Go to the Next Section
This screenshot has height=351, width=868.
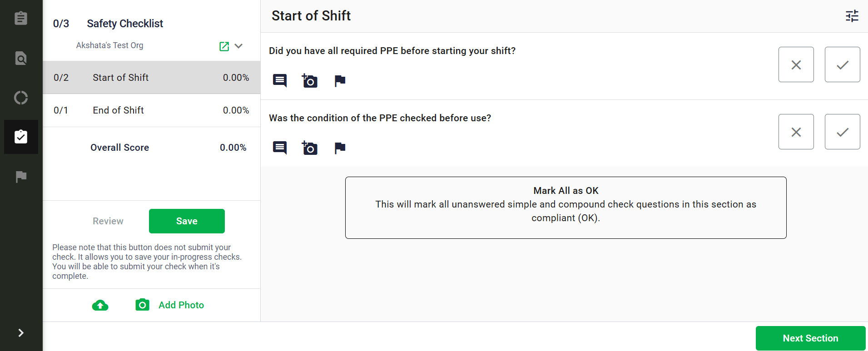point(810,338)
